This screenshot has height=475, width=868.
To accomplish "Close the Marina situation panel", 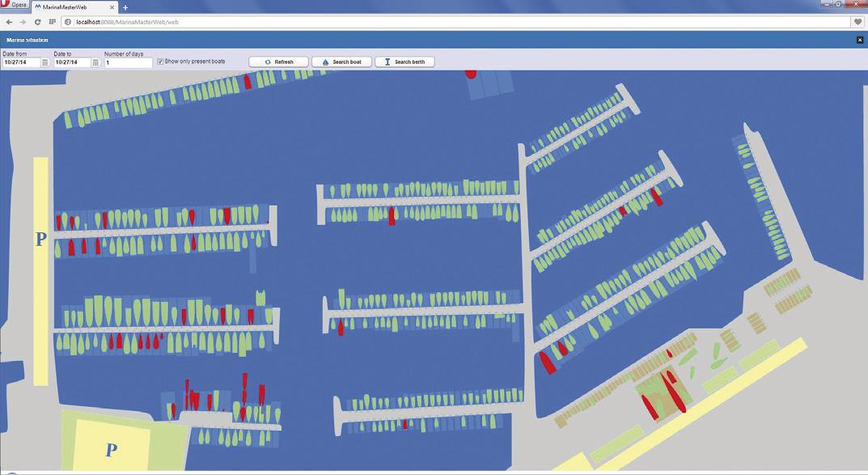I will coord(860,40).
